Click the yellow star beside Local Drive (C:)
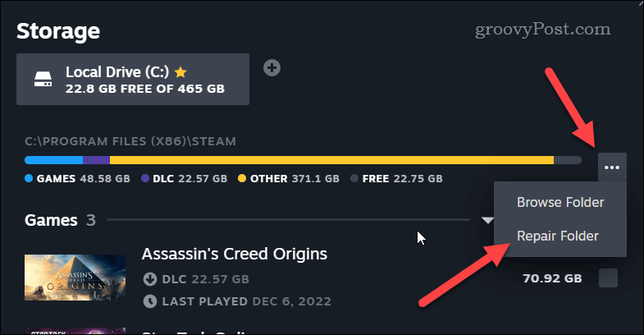Viewport: 644px width, 335px height. 180,72
